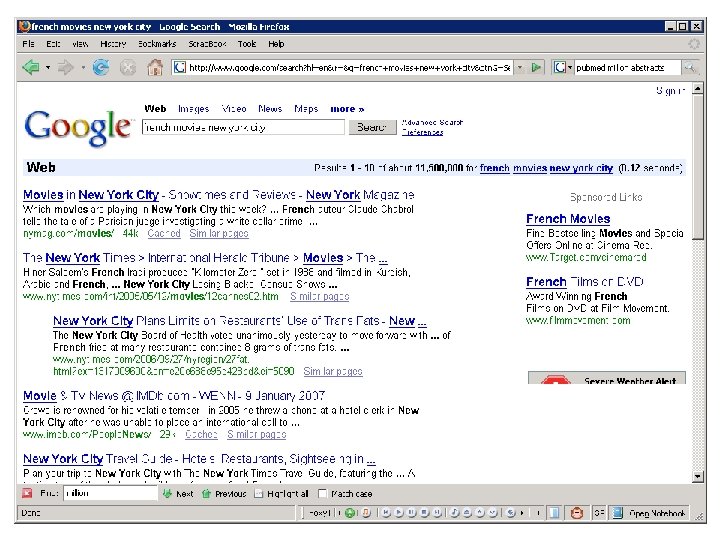Open sponsored 'French Movies' Target link
This screenshot has width=720, height=540.
pyautogui.click(x=568, y=219)
